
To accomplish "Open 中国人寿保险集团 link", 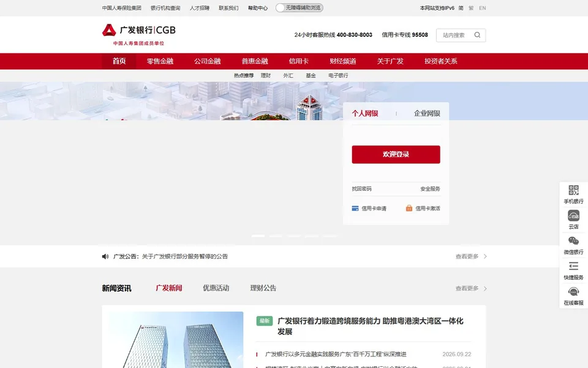I will [121, 8].
